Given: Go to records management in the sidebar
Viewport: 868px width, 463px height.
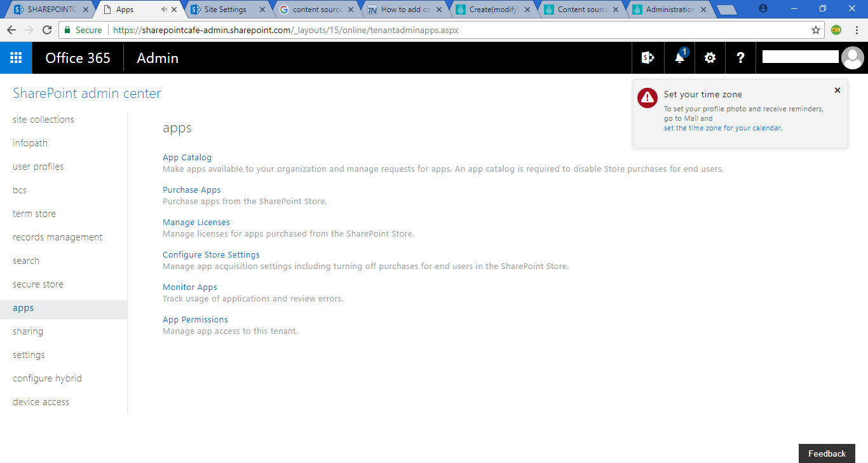Looking at the screenshot, I should [x=57, y=237].
